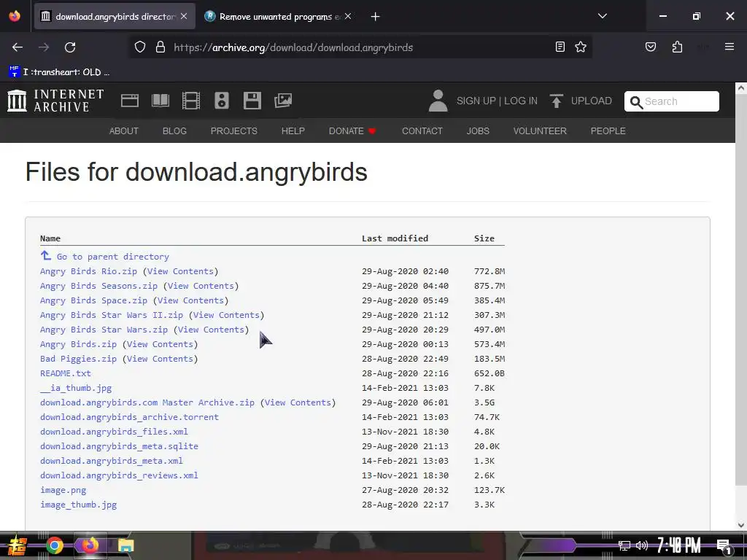The image size is (747, 560).
Task: Click the UPLOAD button
Action: click(581, 101)
